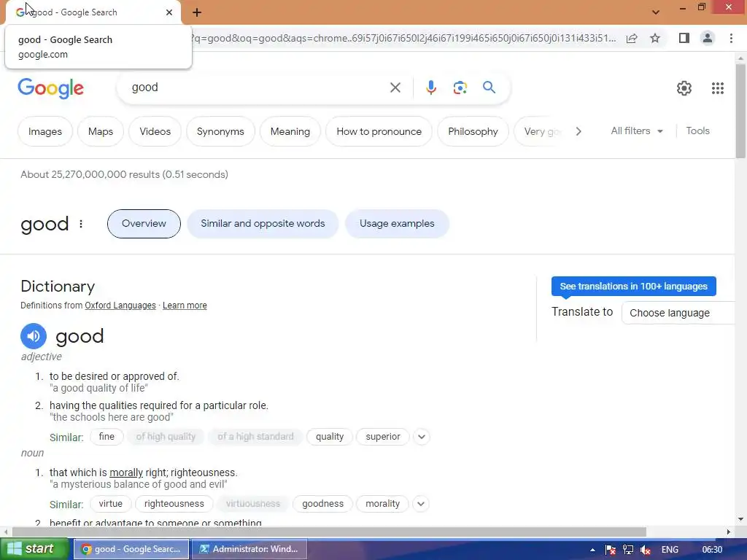Select the Meaning filter chip
Viewport: 747px width, 560px height.
pos(290,131)
